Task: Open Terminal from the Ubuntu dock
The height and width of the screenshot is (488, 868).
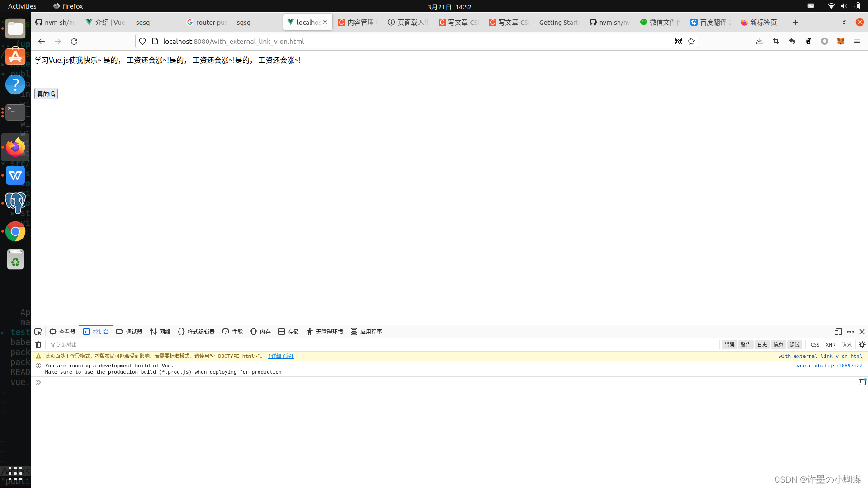Action: point(15,112)
